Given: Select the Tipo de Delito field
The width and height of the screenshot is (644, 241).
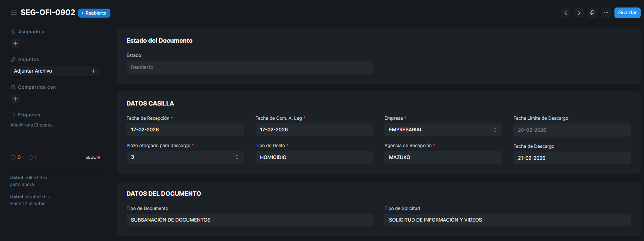Looking at the screenshot, I should tap(314, 158).
